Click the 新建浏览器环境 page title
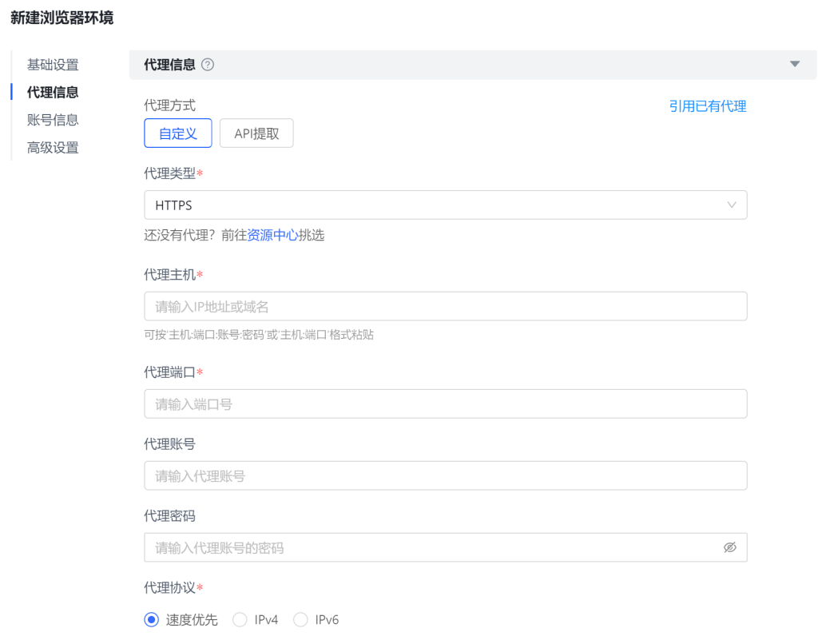The image size is (818, 644). pos(62,18)
